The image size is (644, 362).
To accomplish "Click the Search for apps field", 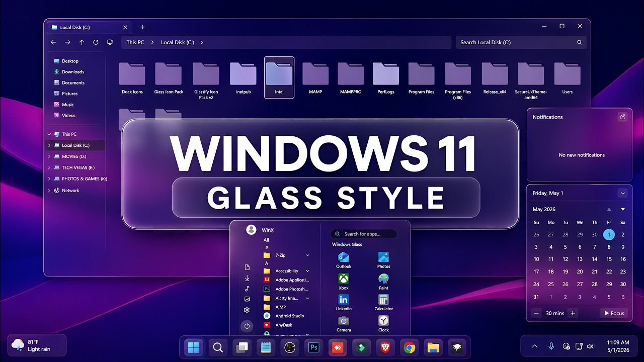I will [363, 234].
